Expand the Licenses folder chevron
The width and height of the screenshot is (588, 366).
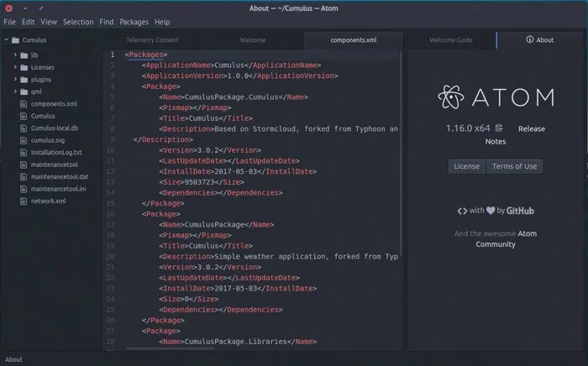14,67
